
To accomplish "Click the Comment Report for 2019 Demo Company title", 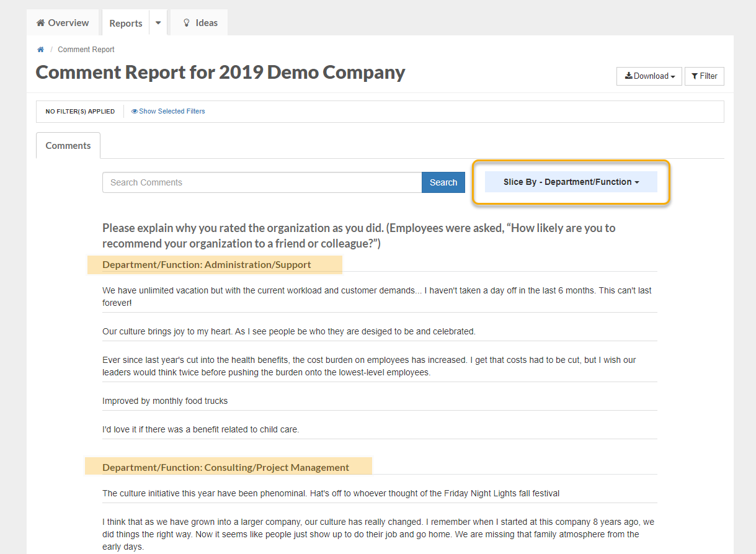I will 220,73.
